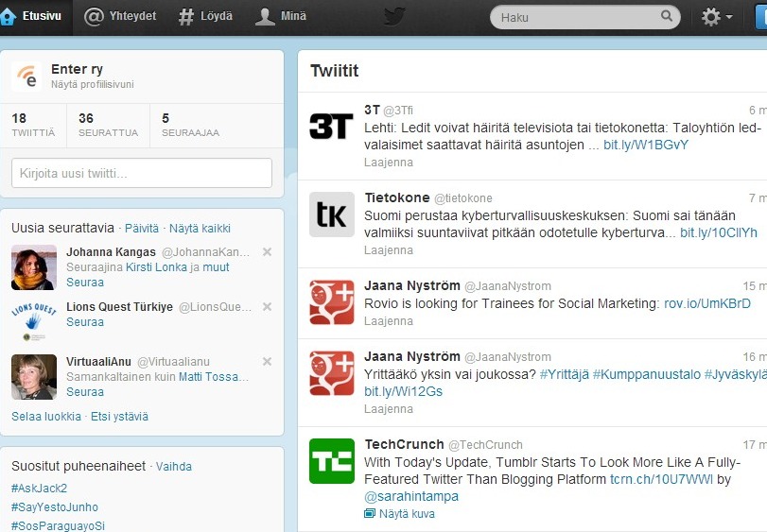This screenshot has height=532, width=767.
Task: Open the settings gear dropdown
Action: [x=717, y=17]
